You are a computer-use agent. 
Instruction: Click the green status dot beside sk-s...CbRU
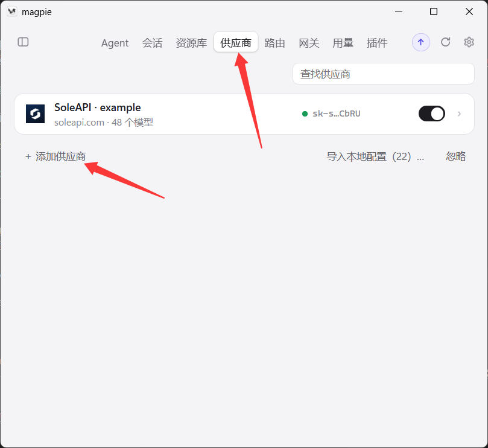305,114
